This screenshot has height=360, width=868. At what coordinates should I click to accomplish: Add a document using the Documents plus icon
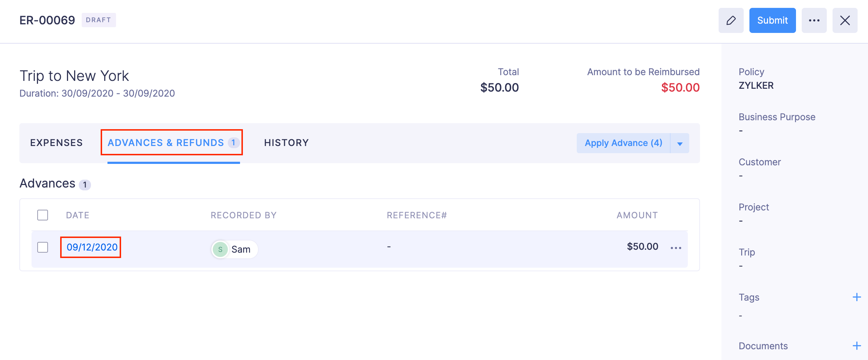pyautogui.click(x=857, y=346)
